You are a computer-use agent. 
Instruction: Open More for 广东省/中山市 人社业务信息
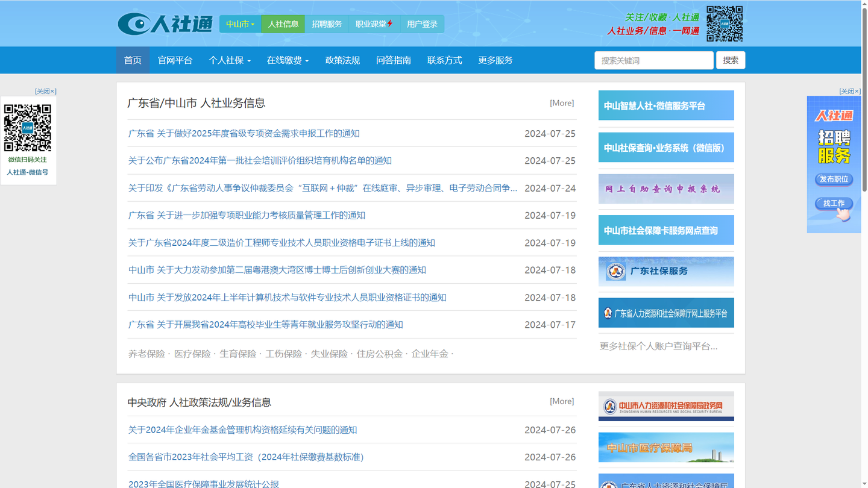(x=562, y=103)
